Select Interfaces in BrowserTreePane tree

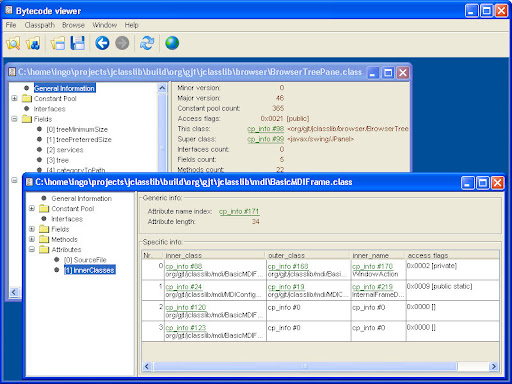[x=49, y=109]
